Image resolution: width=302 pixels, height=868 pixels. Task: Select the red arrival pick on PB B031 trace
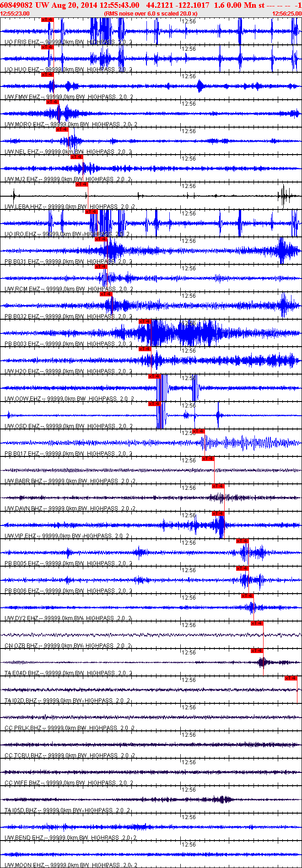[x=101, y=239]
